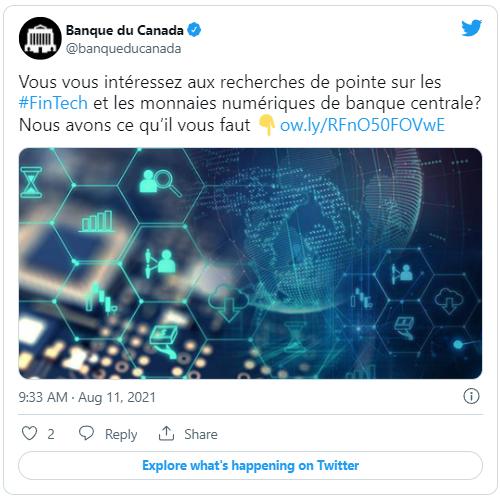
Task: Open the tweet info circle icon
Action: [x=471, y=396]
